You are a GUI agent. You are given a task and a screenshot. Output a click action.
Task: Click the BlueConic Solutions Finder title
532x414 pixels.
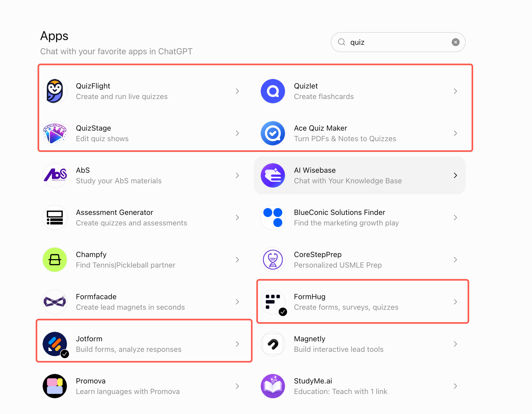coord(339,212)
